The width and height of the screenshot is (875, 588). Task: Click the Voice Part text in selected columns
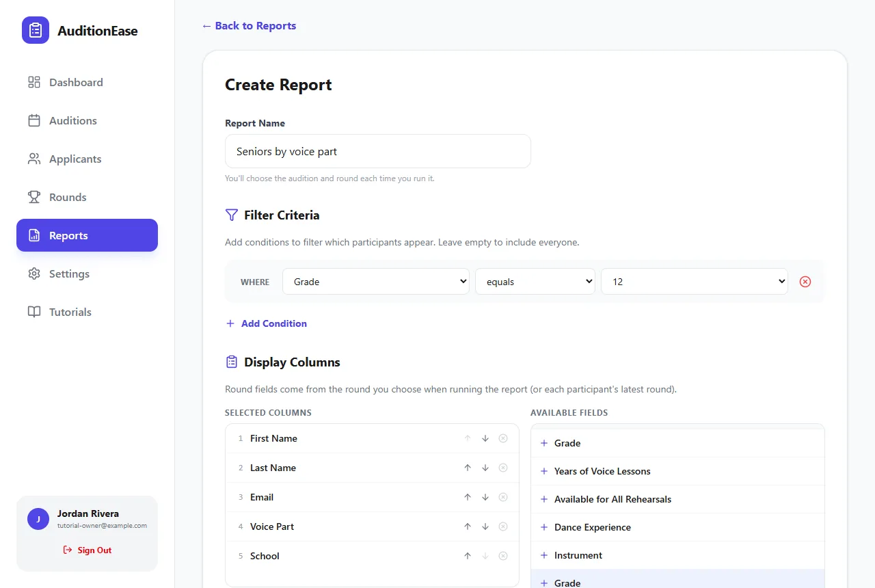(272, 526)
